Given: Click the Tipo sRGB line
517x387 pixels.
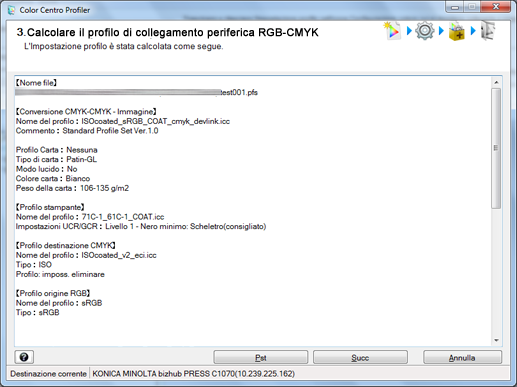Looking at the screenshot, I should coord(38,312).
